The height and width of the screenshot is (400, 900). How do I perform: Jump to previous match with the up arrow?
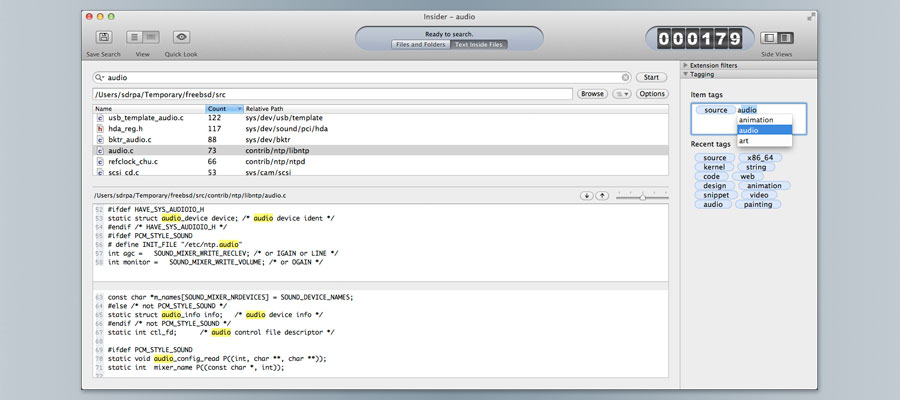[x=602, y=195]
